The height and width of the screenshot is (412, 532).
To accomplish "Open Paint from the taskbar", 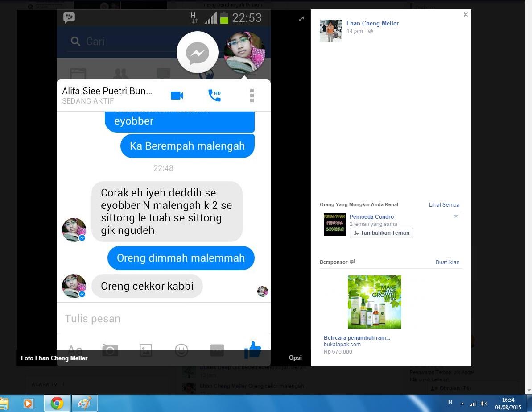I will coord(84,403).
